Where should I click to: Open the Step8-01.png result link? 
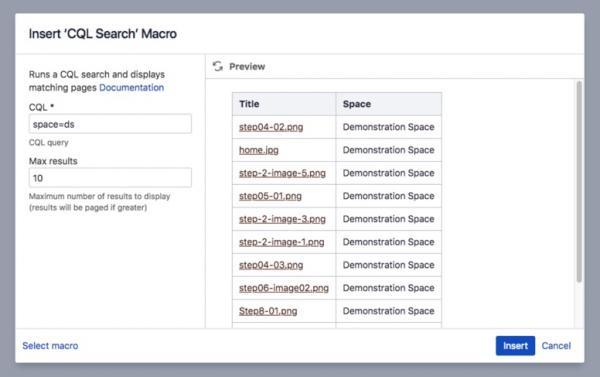pos(268,311)
